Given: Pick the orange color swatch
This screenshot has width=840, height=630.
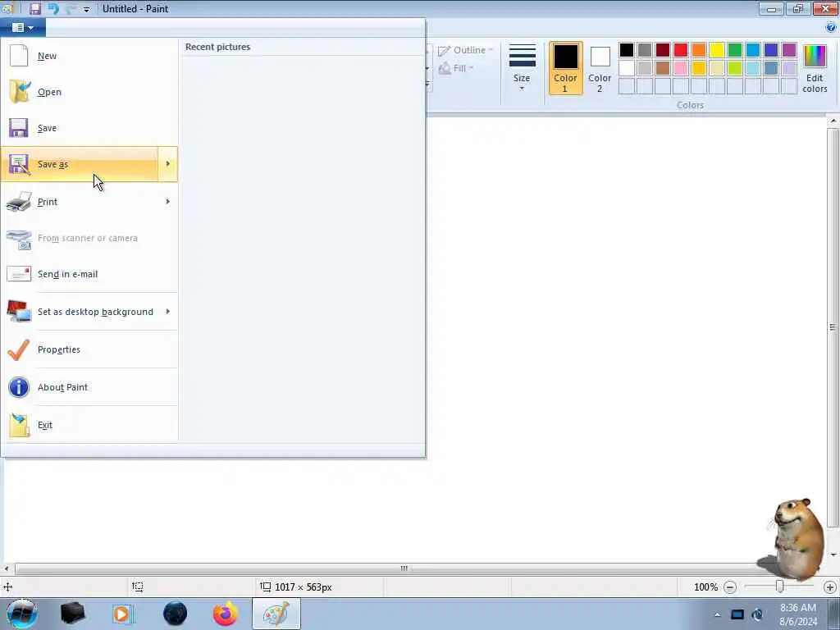Looking at the screenshot, I should pos(699,50).
